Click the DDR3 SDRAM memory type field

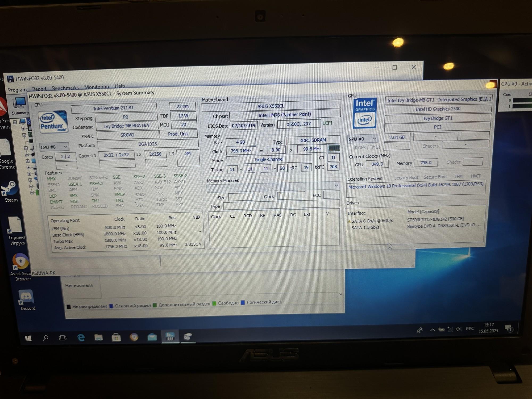pyautogui.click(x=313, y=140)
